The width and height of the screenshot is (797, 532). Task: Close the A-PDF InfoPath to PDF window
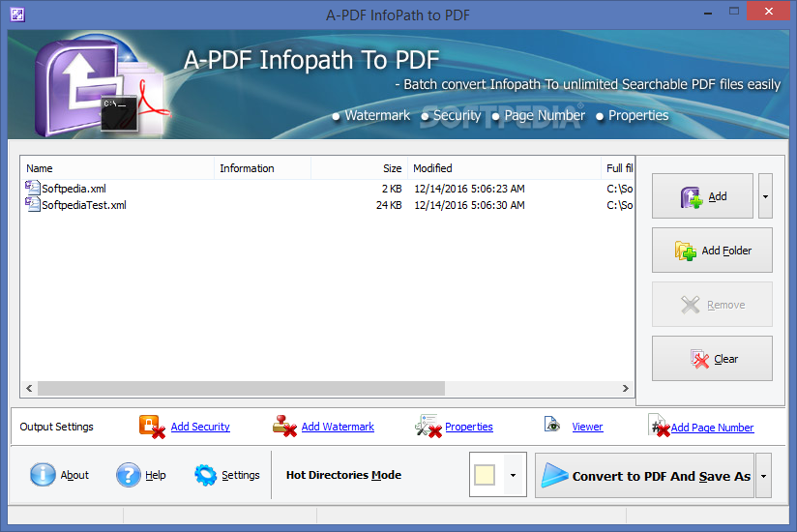tap(769, 12)
